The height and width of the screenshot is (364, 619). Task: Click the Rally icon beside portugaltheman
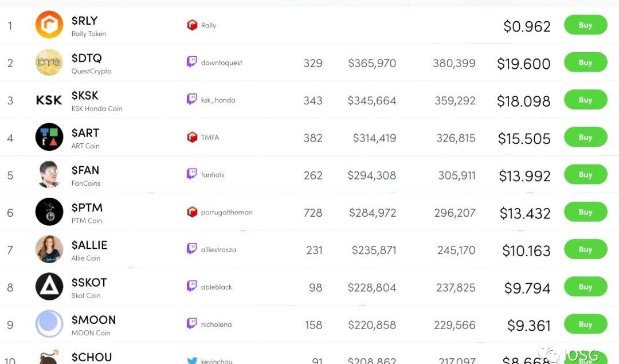click(x=192, y=212)
